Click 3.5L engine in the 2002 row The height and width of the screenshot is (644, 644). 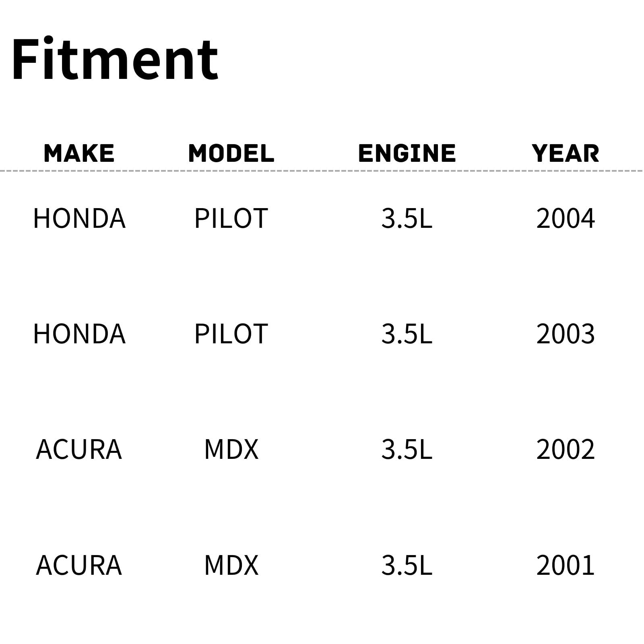click(407, 450)
